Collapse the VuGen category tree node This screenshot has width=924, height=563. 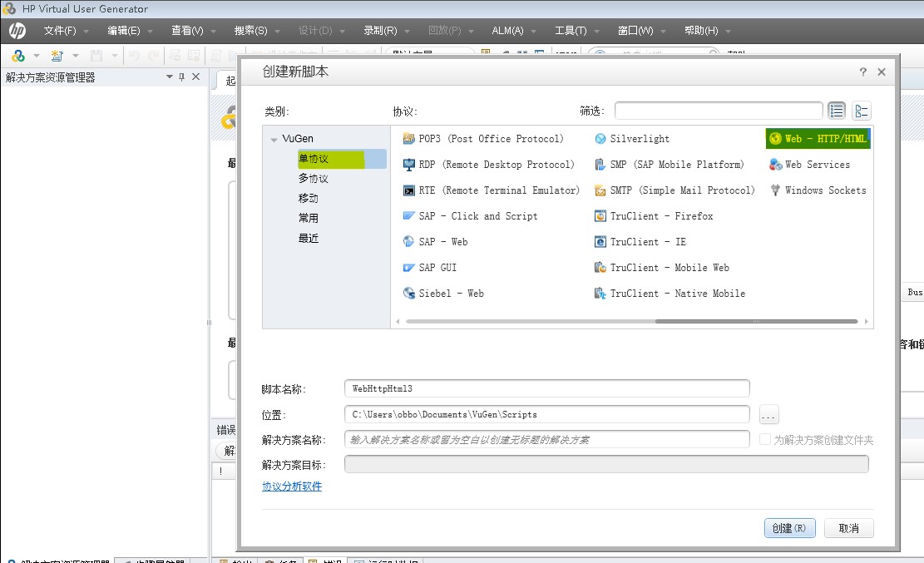click(274, 140)
